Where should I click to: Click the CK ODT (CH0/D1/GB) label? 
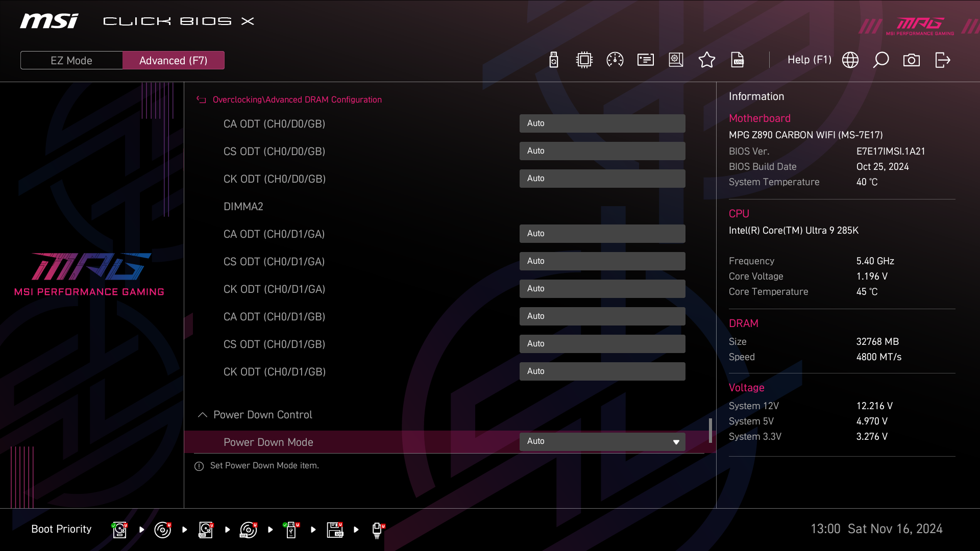pos(275,372)
